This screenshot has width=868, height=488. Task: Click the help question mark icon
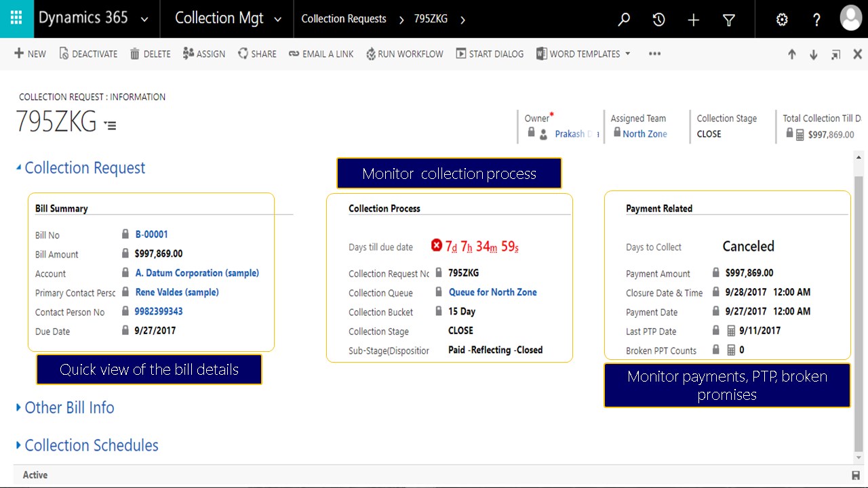[x=817, y=20]
